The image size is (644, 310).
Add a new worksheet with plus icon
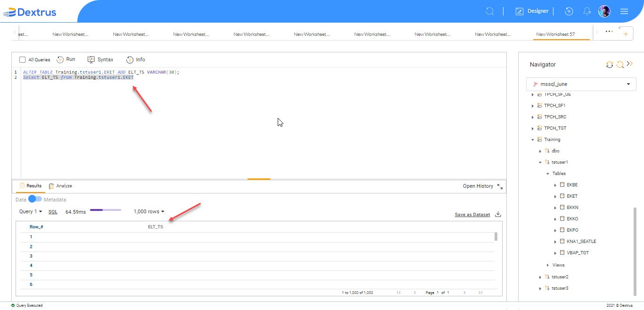pos(626,34)
